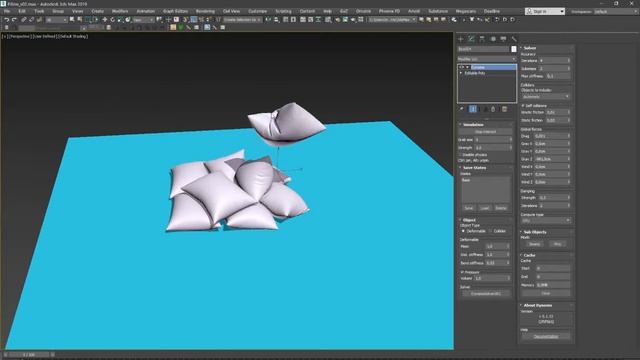Open the Modifier List dropdown
640x360 pixels.
487,59
